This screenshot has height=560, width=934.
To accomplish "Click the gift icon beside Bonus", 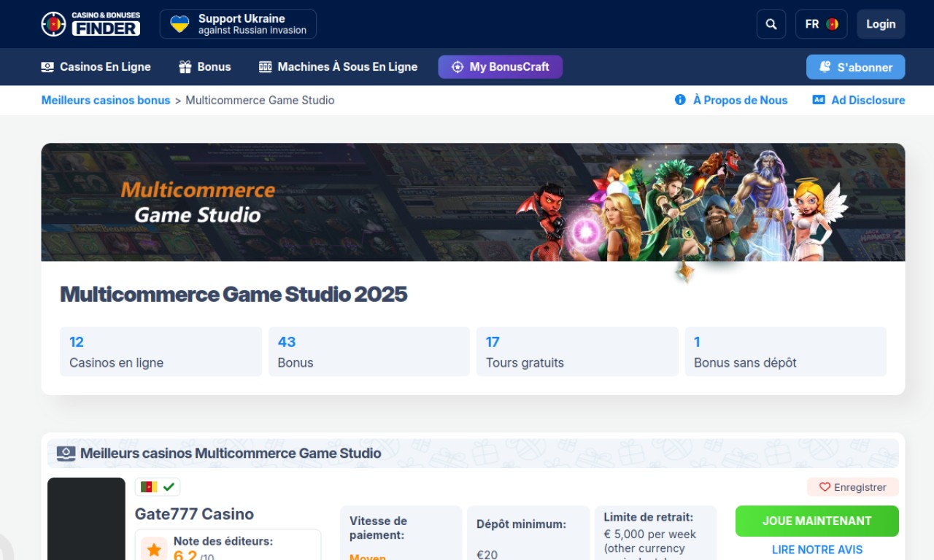I will pyautogui.click(x=185, y=67).
